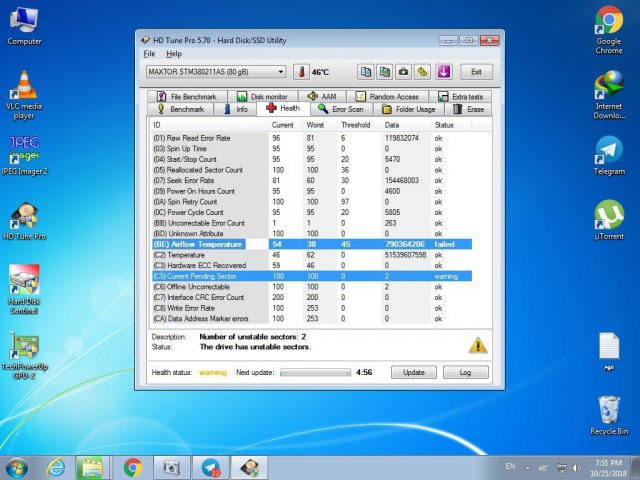Click the Next update progress bar
640x480 pixels.
click(315, 372)
